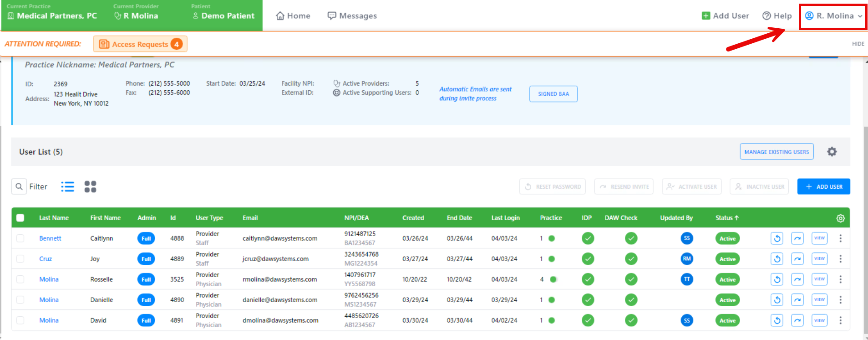The width and height of the screenshot is (868, 340).
Task: Click Current Practice Medical Partners, PC
Action: (x=52, y=16)
